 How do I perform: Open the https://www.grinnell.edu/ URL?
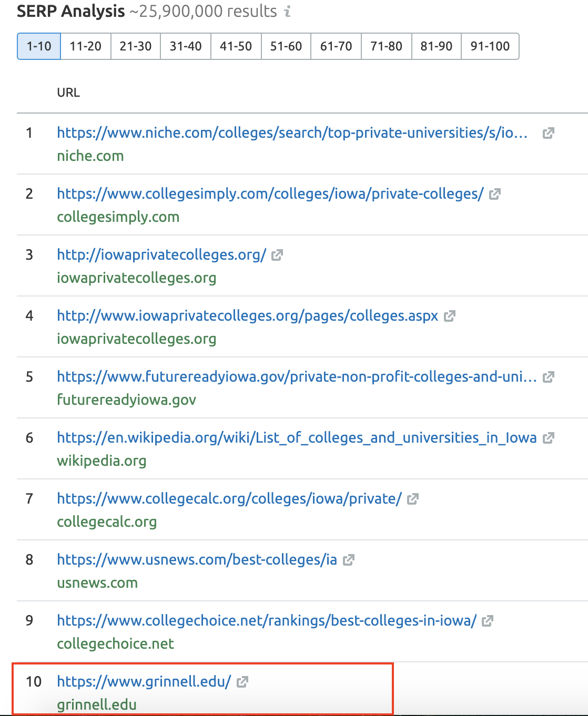click(x=144, y=681)
